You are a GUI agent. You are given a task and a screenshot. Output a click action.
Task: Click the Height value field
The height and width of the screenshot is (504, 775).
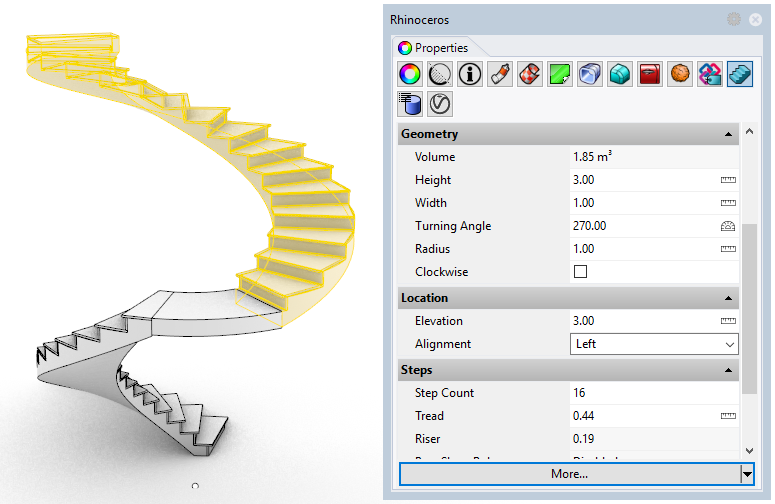click(x=640, y=180)
